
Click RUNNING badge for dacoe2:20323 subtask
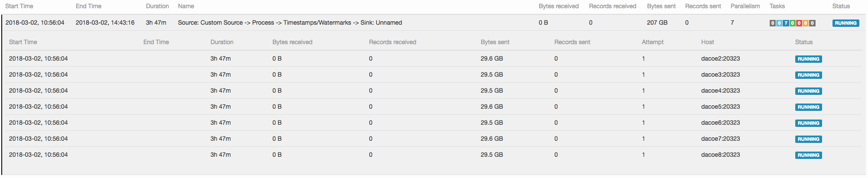(x=808, y=59)
